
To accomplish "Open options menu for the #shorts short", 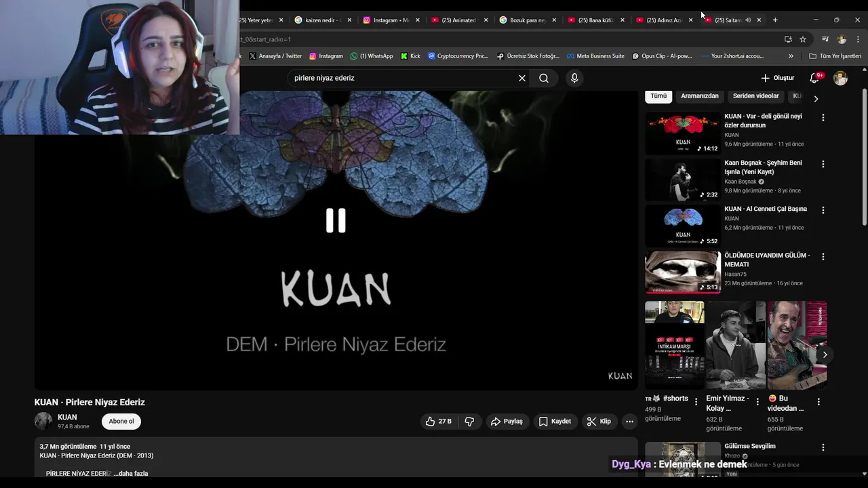I will 696,401.
